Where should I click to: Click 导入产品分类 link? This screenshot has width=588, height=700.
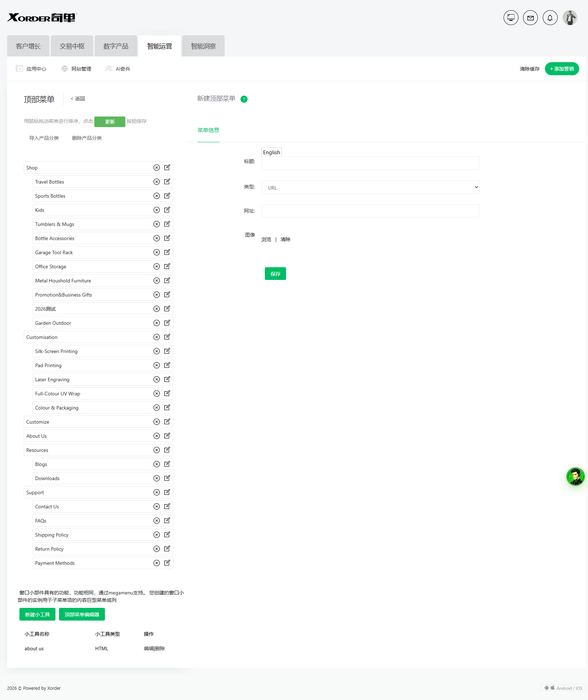point(44,138)
